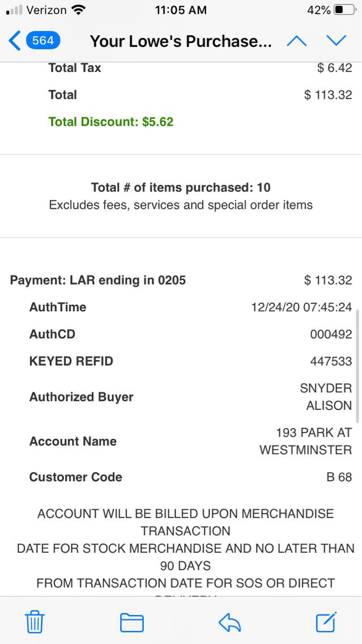Tap the Total # of items purchased text
Screen dimensions: 362x644
tap(181, 188)
